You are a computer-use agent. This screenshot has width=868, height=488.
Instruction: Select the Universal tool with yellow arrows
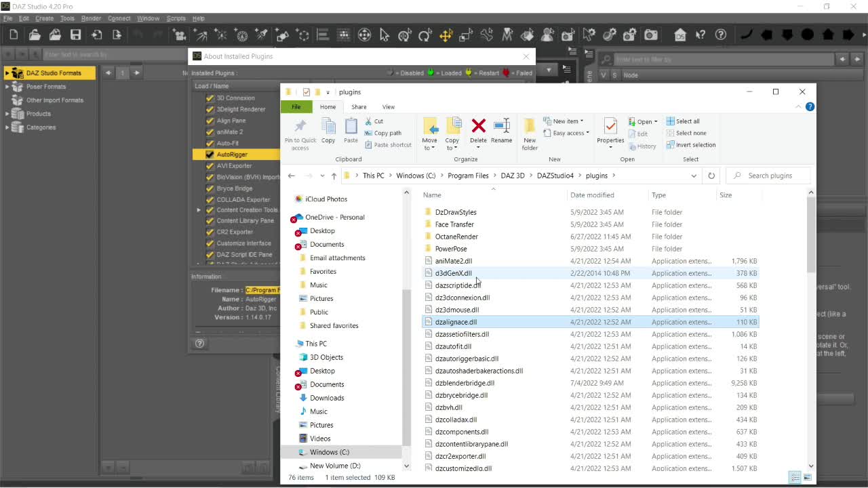(446, 35)
